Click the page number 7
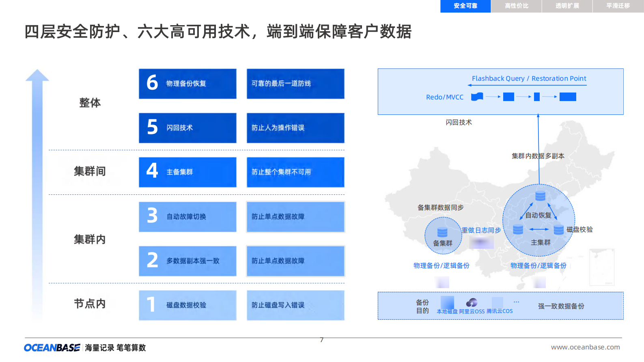This screenshot has height=362, width=644. tap(321, 340)
